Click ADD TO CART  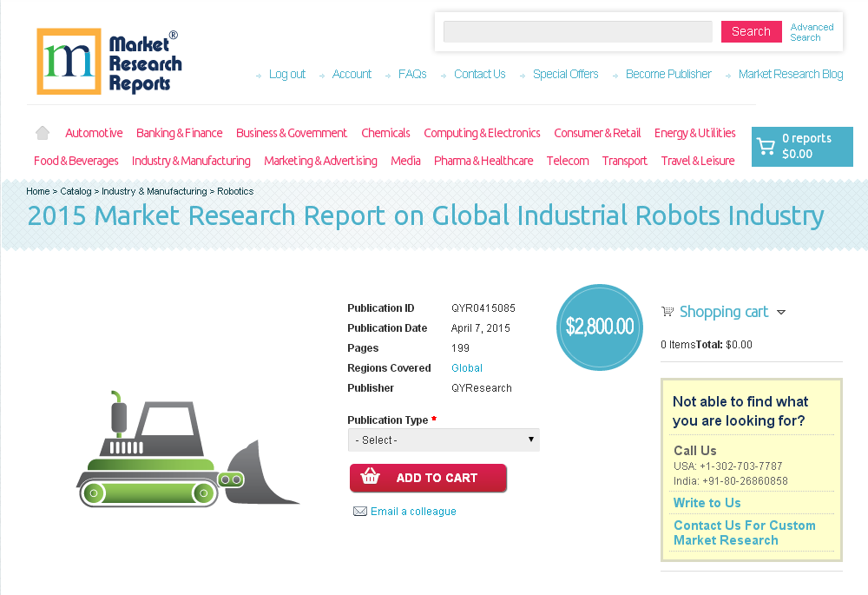428,477
